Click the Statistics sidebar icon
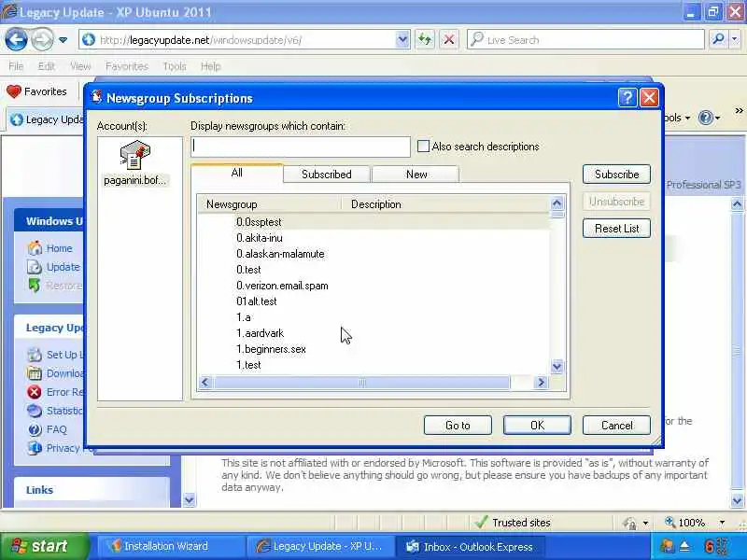This screenshot has width=747, height=560. coord(35,411)
